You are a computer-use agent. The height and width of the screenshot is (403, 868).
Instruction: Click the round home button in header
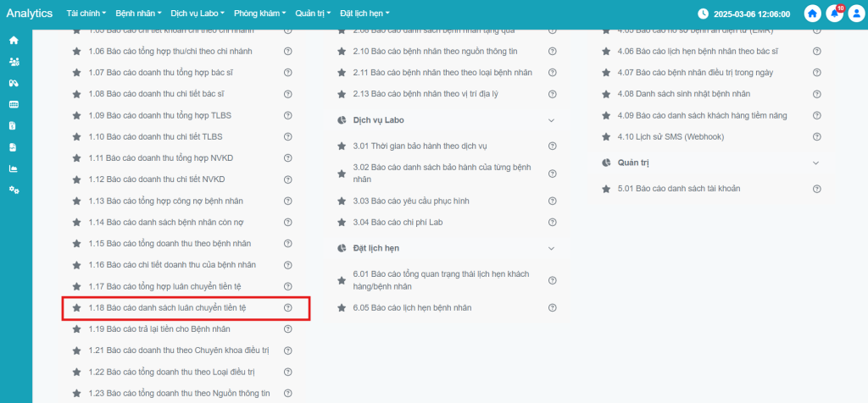click(x=813, y=14)
